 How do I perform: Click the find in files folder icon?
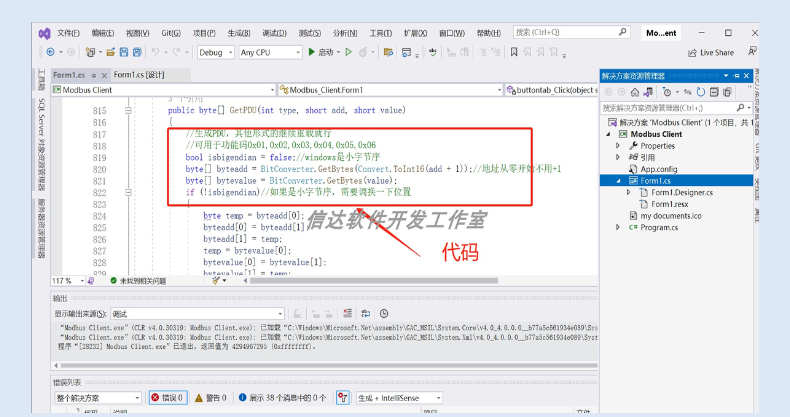388,52
